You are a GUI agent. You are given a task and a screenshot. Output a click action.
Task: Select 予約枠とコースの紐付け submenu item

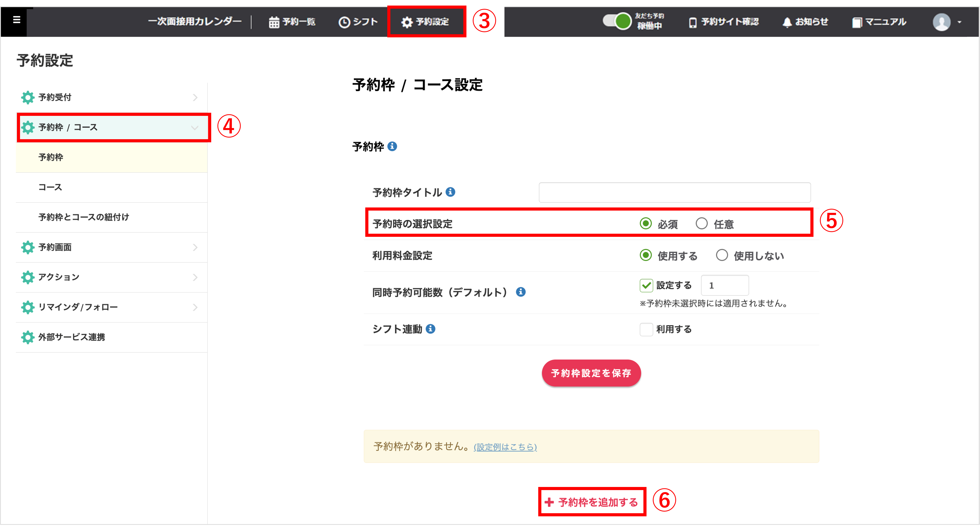coord(111,217)
